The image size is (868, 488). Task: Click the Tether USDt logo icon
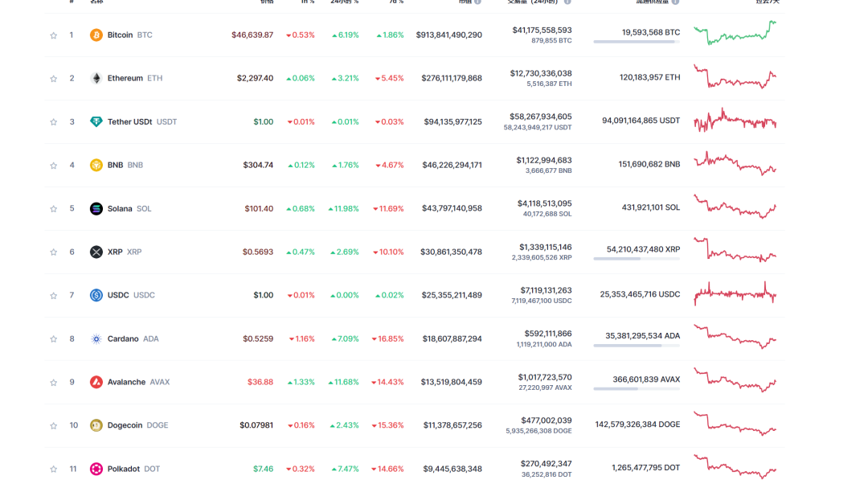pyautogui.click(x=97, y=121)
